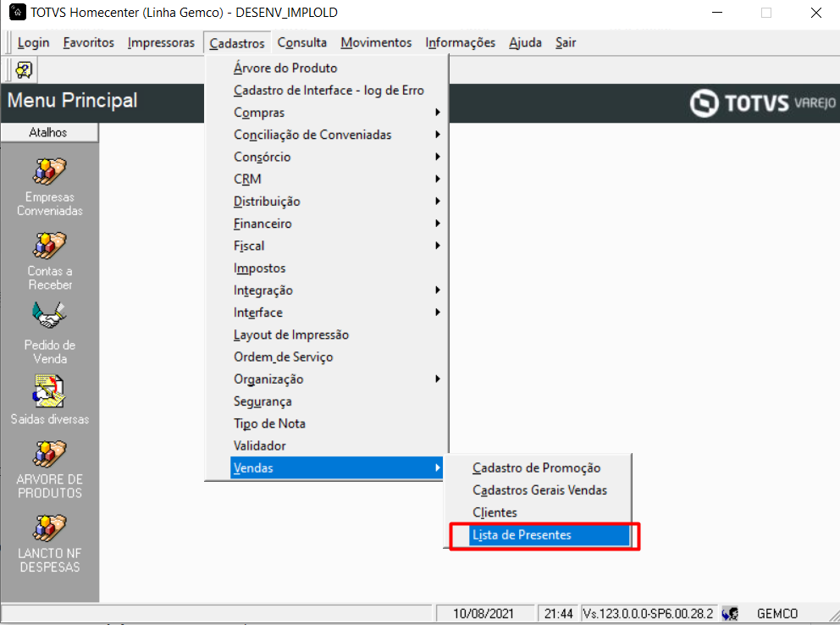Screen dimensions: 840x625
Task: Select Tipo de Nota menu entry
Action: [x=337, y=423]
